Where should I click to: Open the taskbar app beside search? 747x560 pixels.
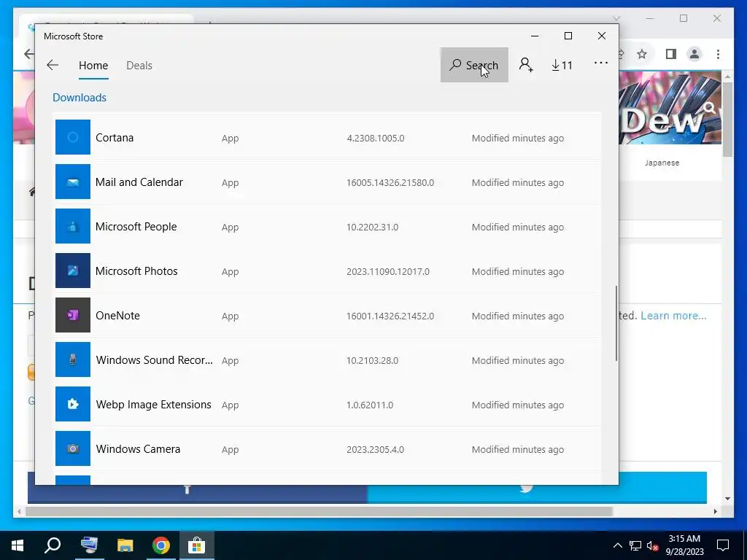tap(89, 545)
